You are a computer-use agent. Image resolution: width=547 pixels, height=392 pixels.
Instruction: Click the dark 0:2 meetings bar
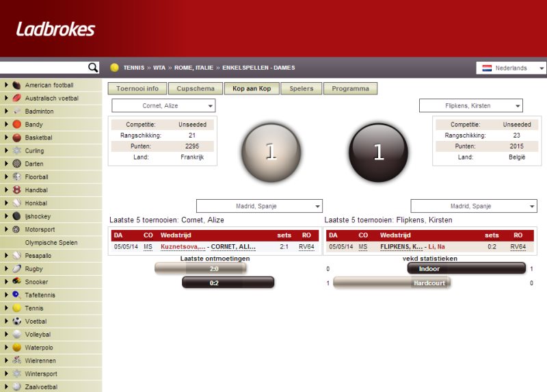click(x=228, y=283)
